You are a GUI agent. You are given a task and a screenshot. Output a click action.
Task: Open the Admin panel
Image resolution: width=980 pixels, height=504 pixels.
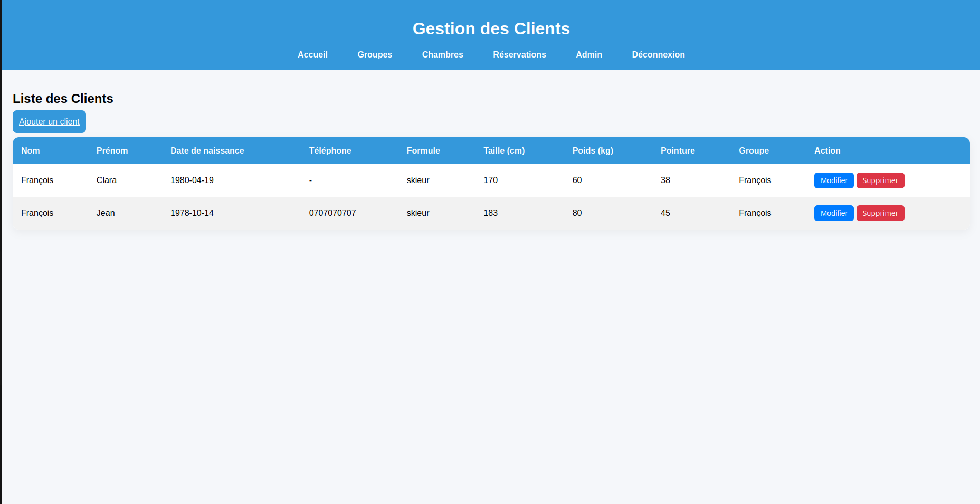tap(589, 54)
